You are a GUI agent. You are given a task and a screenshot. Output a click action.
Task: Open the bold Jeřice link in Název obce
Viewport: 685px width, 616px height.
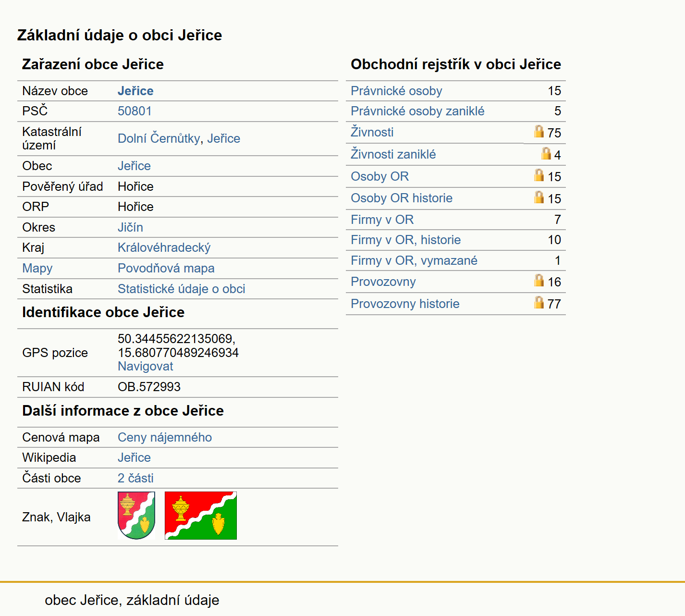135,91
